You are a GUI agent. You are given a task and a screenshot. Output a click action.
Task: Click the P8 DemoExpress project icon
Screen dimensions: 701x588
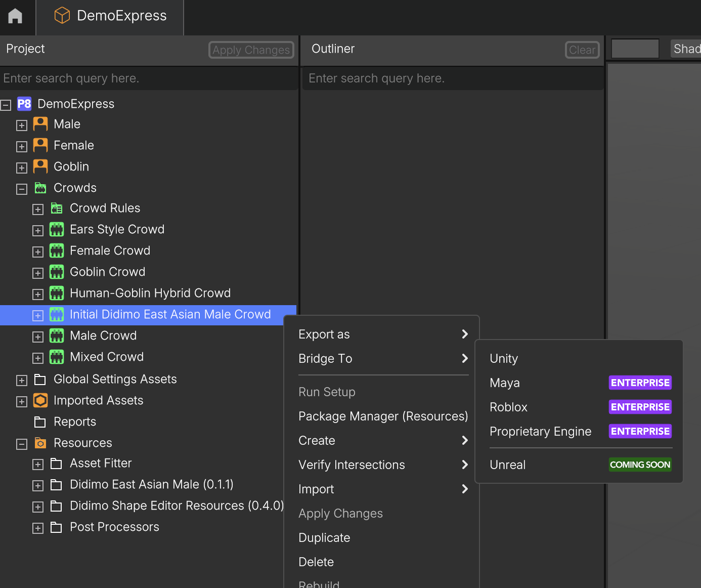coord(24,104)
